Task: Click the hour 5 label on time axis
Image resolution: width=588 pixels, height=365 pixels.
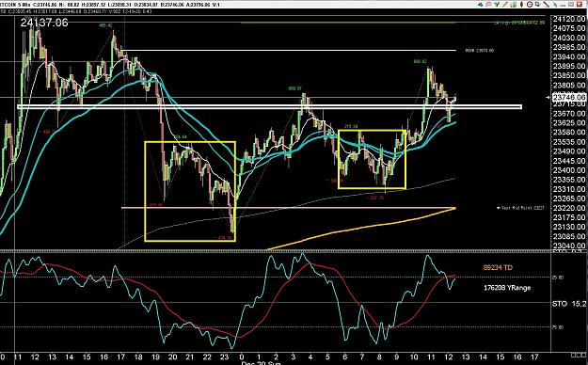Action: point(327,357)
